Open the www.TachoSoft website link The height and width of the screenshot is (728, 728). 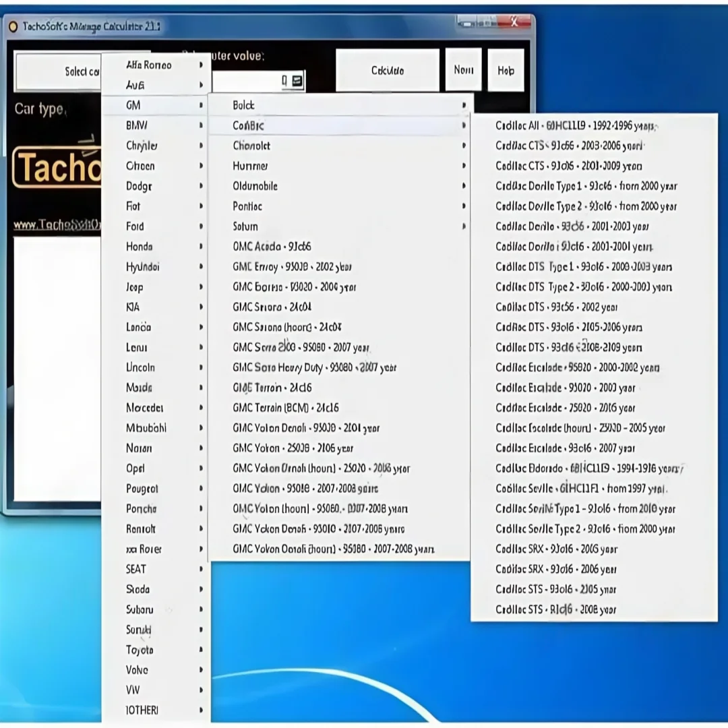click(57, 225)
